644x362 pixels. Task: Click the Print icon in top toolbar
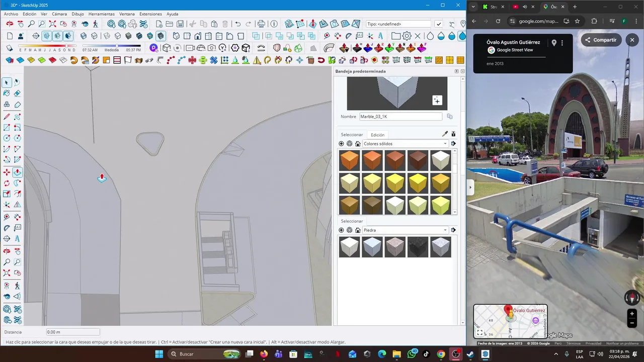coord(261,24)
